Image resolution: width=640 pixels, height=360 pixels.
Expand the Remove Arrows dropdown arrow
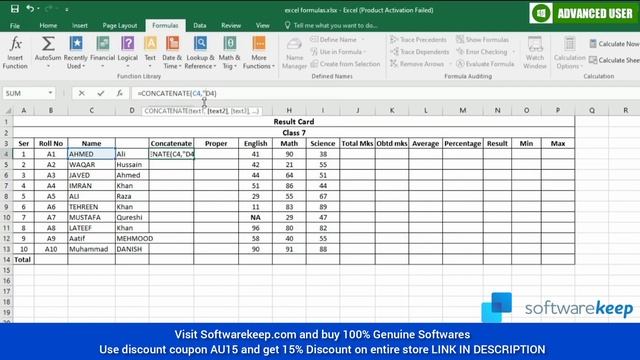pos(450,64)
